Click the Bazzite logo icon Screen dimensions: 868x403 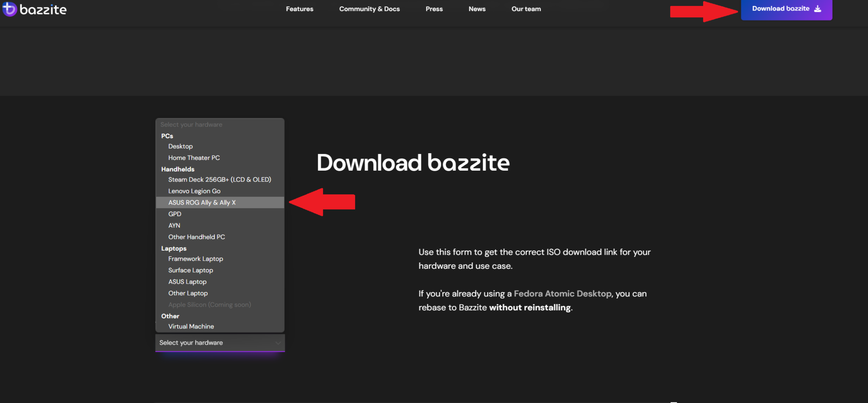9,9
